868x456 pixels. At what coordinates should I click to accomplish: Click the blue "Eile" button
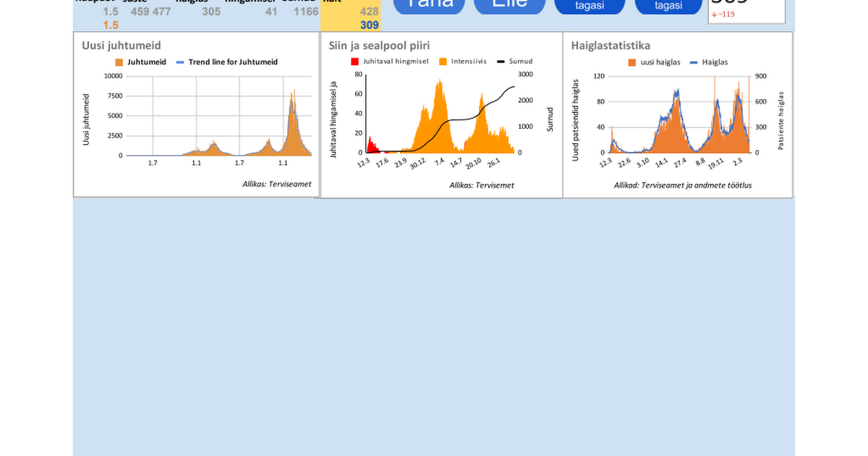tap(511, 5)
